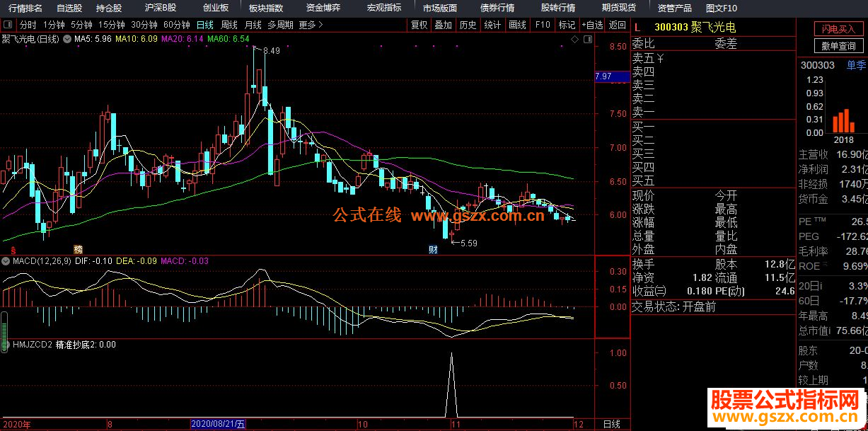Click the 统计 statistics button
The height and width of the screenshot is (431, 868).
pyautogui.click(x=493, y=25)
